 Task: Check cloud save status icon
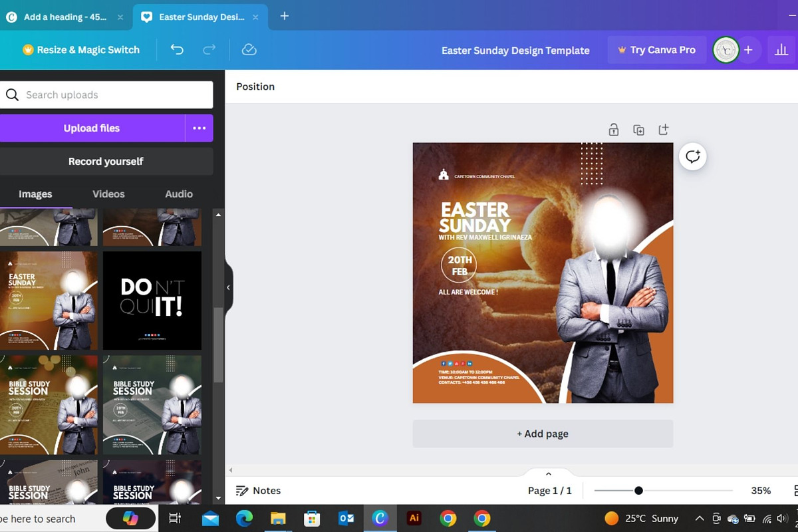(x=249, y=50)
